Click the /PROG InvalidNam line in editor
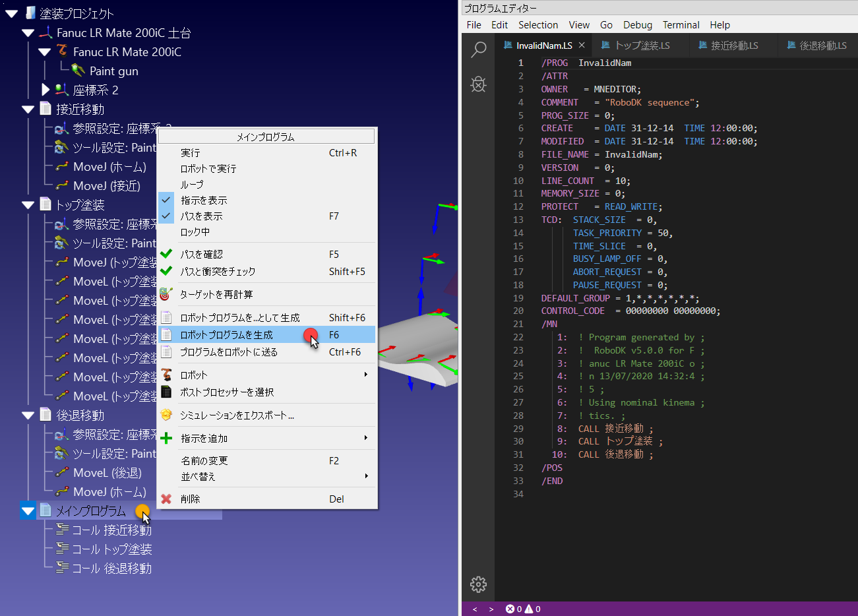Image resolution: width=858 pixels, height=616 pixels. coord(586,63)
